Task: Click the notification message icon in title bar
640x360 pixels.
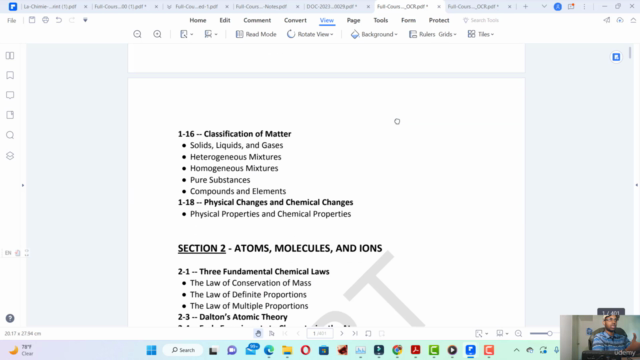Action: [571, 7]
